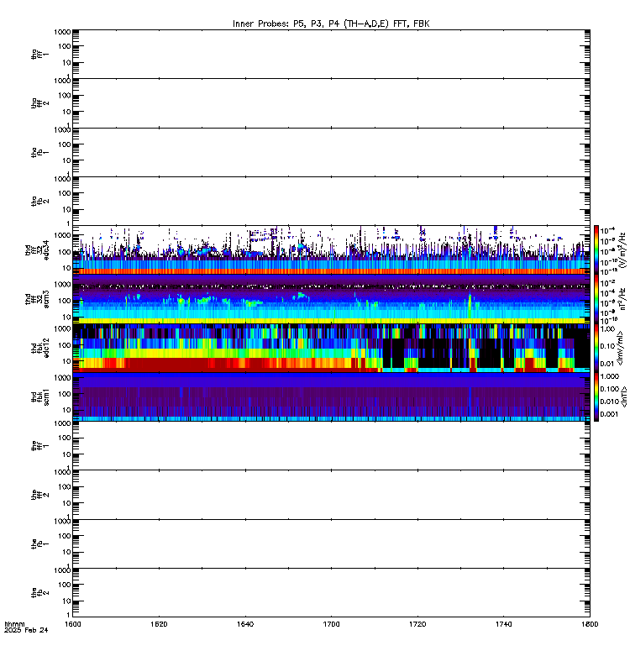The image size is (630, 672).
Task: Click the thd scm3 FFT spectrogram panel
Action: [x=331, y=299]
